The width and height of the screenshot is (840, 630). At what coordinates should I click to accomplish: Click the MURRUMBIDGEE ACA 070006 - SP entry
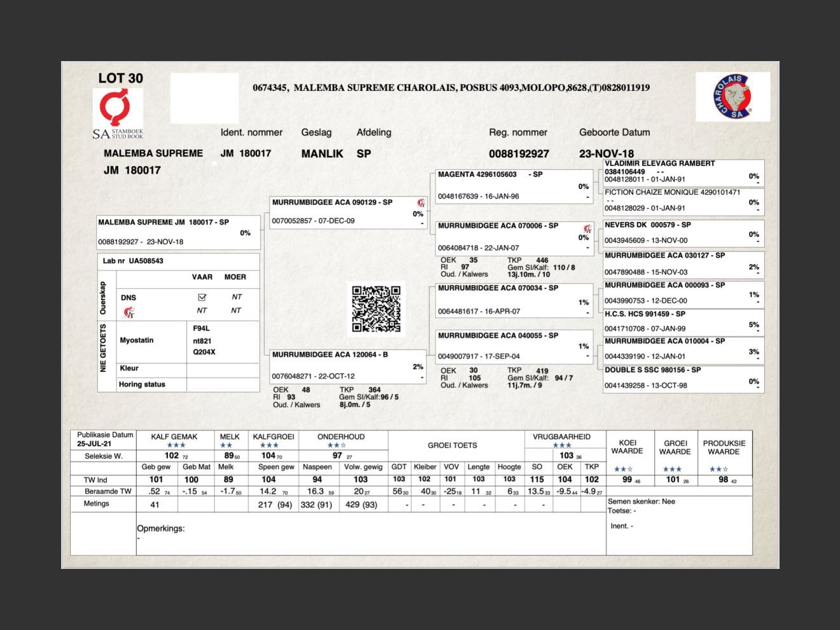[514, 237]
